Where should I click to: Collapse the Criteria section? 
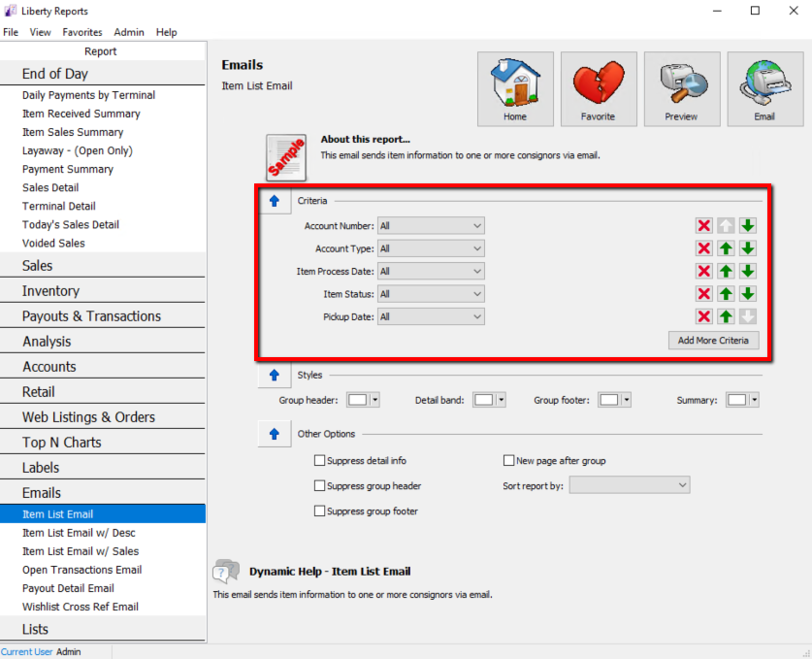point(275,201)
